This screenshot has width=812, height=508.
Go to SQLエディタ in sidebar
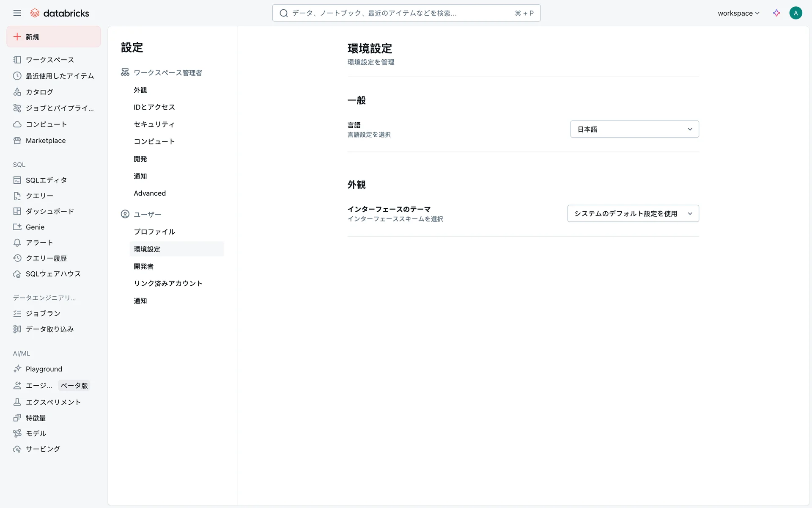46,180
